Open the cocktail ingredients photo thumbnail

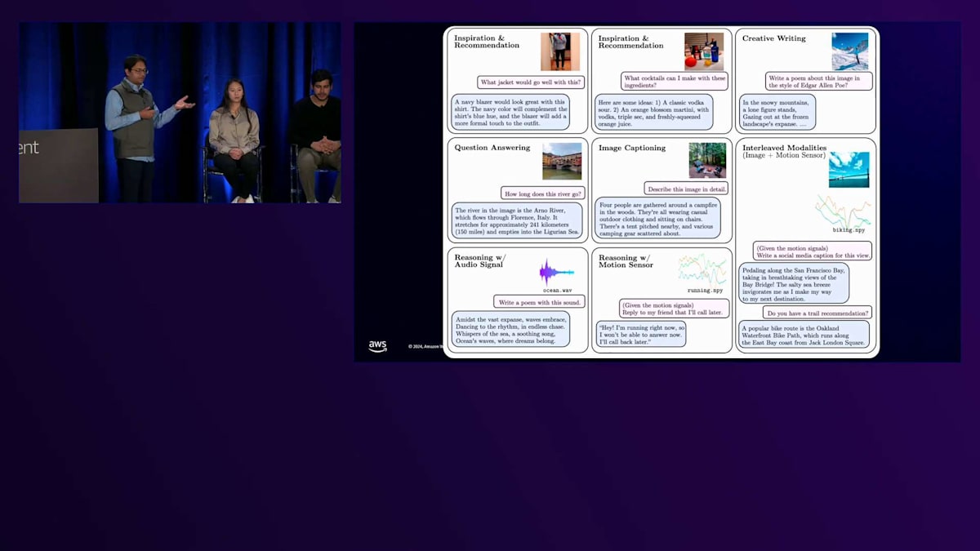[704, 51]
